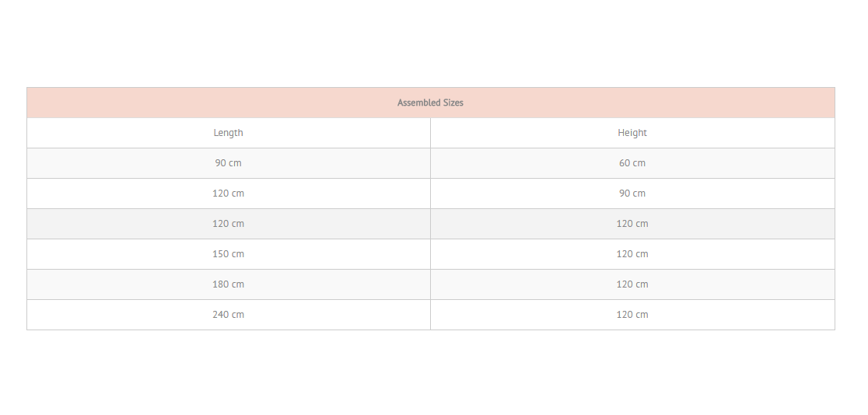
Task: Click the 240 cm length cell
Action: 228,314
